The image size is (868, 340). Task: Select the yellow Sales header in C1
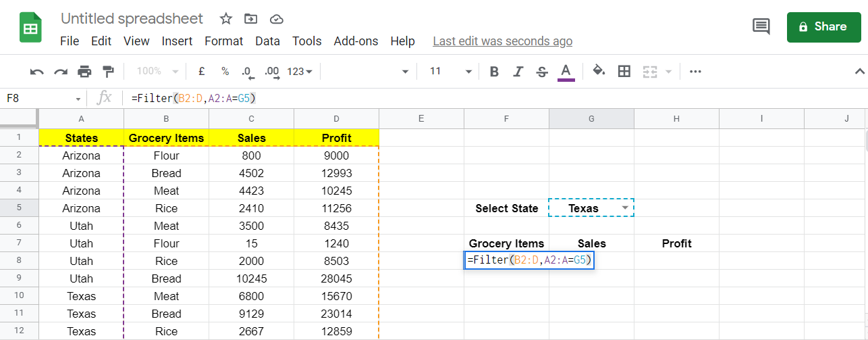pos(251,138)
